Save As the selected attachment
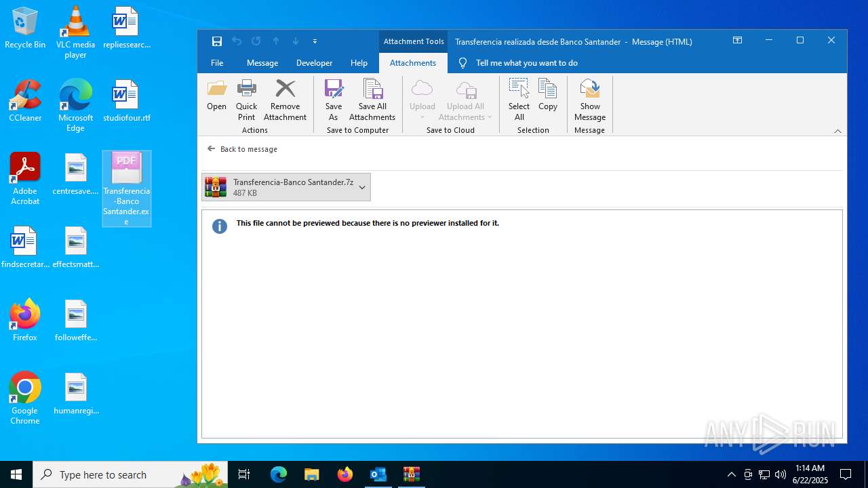Viewport: 868px width, 488px height. pyautogui.click(x=333, y=100)
